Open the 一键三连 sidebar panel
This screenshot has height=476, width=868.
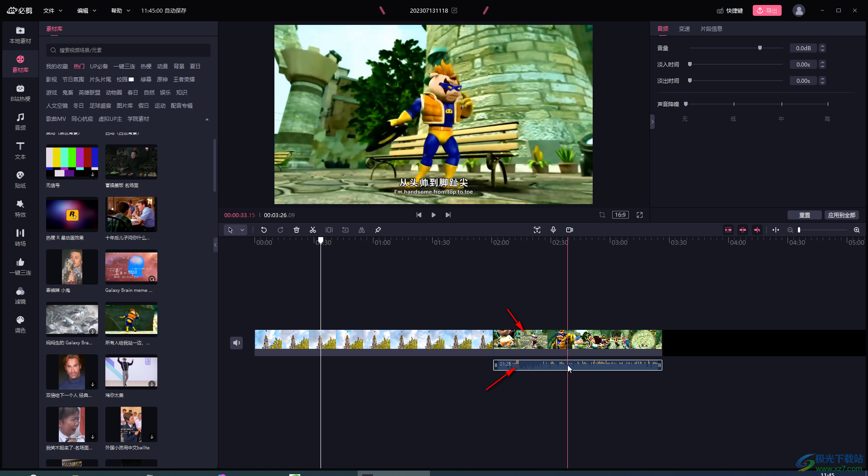20,267
